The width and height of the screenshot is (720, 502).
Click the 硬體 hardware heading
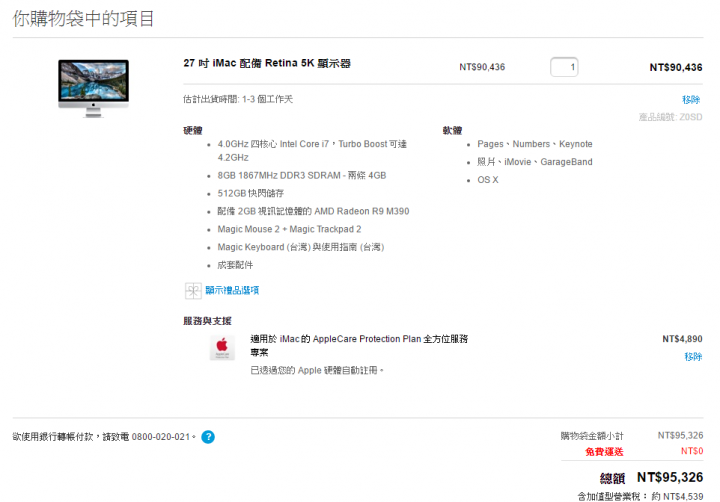(x=193, y=130)
